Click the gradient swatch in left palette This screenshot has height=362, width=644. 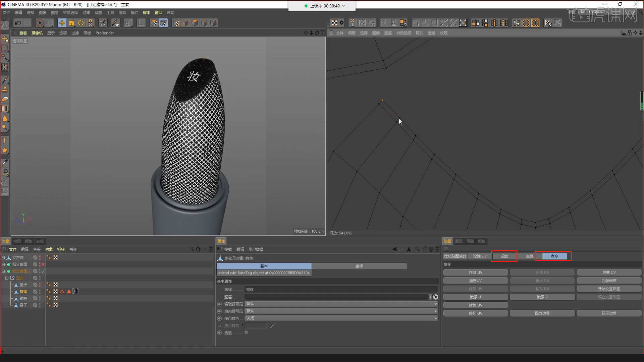click(x=5, y=109)
